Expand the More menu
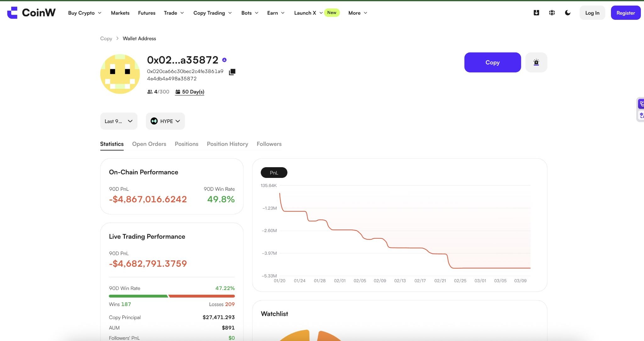Viewport: 644px width, 341px height. (358, 13)
